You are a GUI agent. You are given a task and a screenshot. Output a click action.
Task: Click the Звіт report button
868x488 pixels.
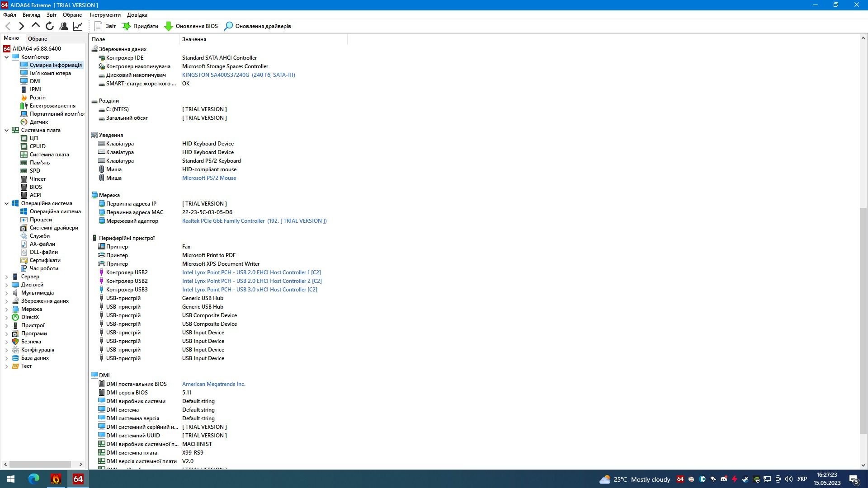point(105,26)
